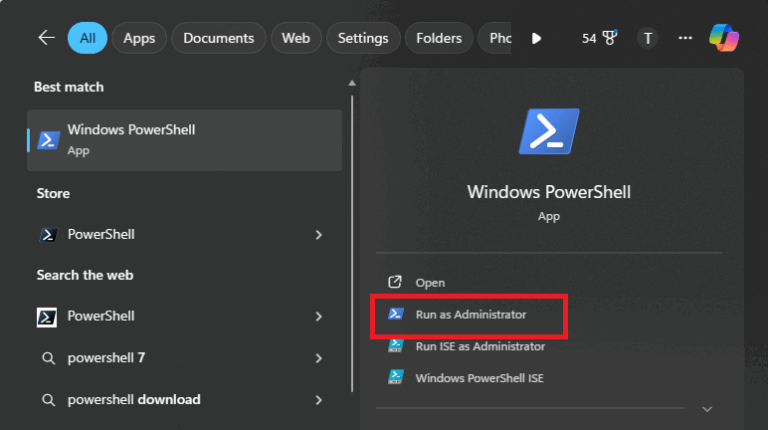
Task: Click the Windows PowerShell icon in Best match
Action: [x=48, y=140]
